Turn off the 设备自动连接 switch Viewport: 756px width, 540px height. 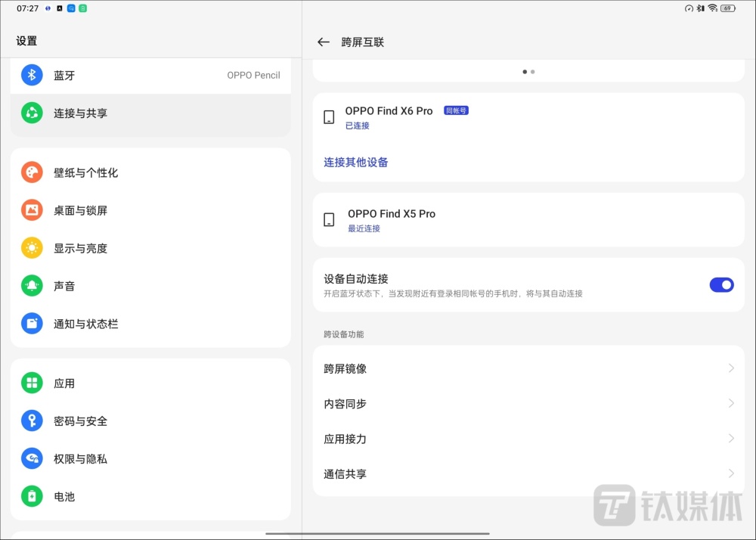click(721, 285)
